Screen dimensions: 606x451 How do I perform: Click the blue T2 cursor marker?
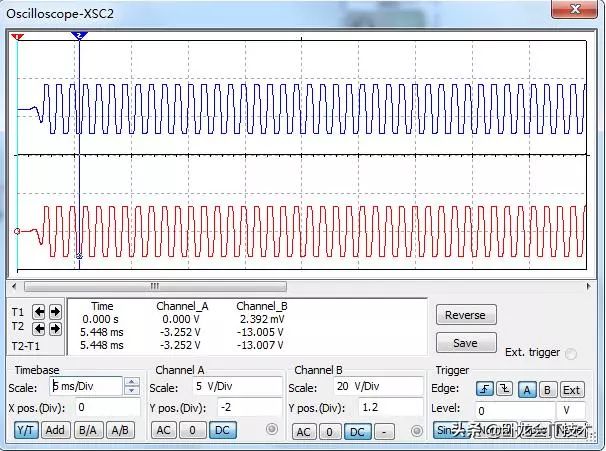pos(79,36)
